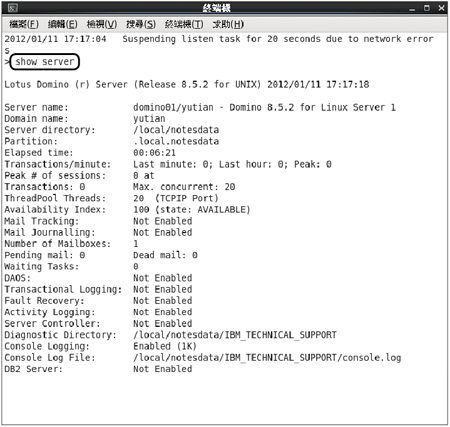
Task: Open the 求助(H) help menu
Action: point(228,24)
